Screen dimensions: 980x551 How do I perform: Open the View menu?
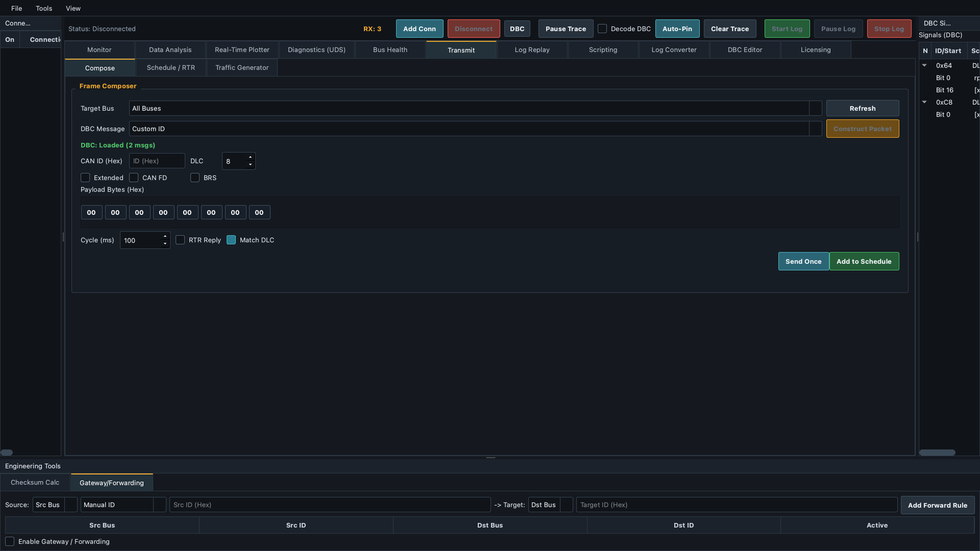[73, 9]
